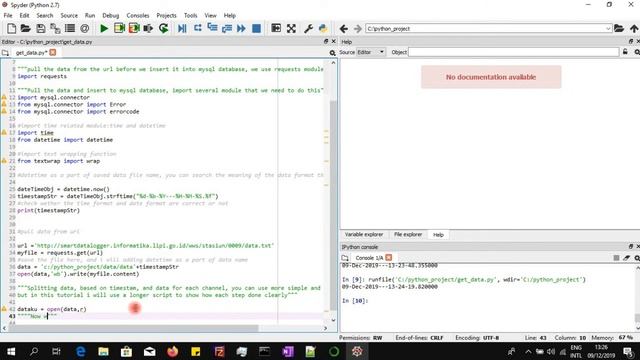Maximize the current pane
Viewport: 640px width, 360px height.
[276, 28]
